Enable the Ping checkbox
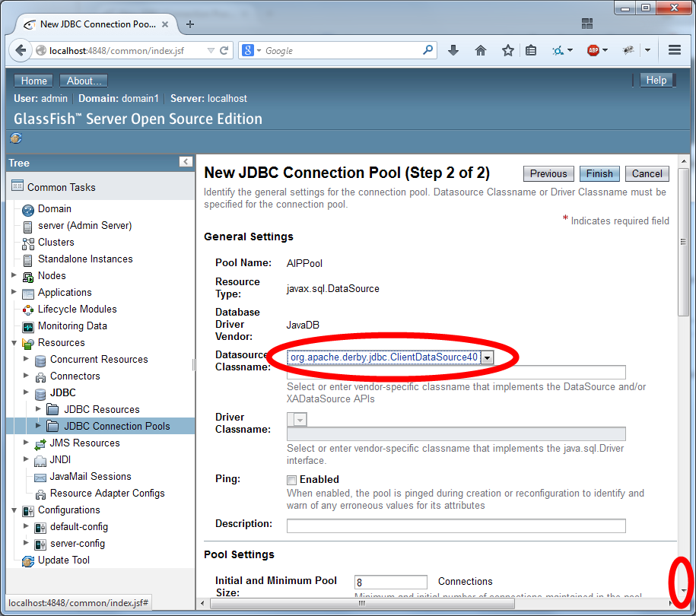This screenshot has height=616, width=696. (x=291, y=480)
